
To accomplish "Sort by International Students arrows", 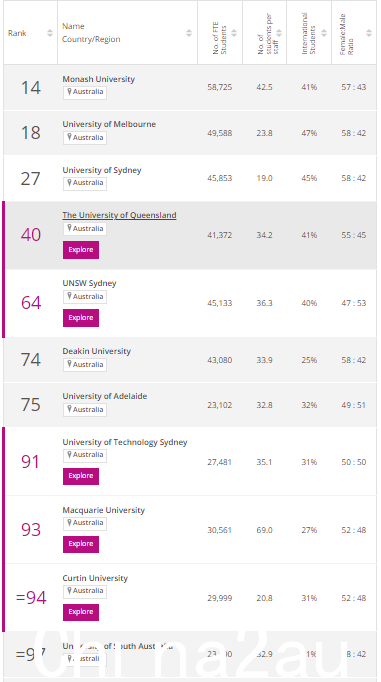I will coord(324,33).
